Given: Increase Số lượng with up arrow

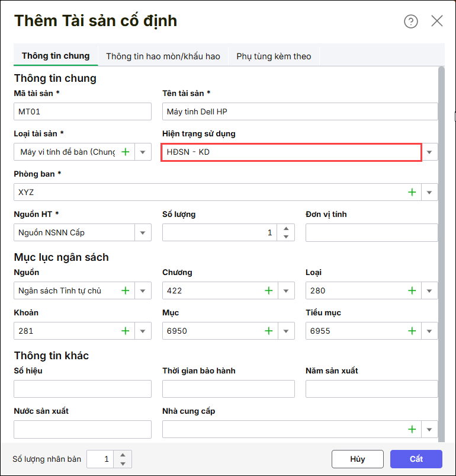Looking at the screenshot, I should 286,229.
